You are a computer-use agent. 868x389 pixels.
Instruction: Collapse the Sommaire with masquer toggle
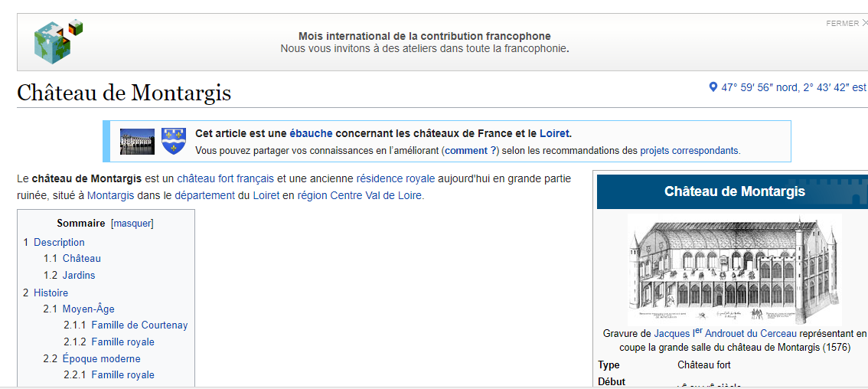tap(132, 224)
